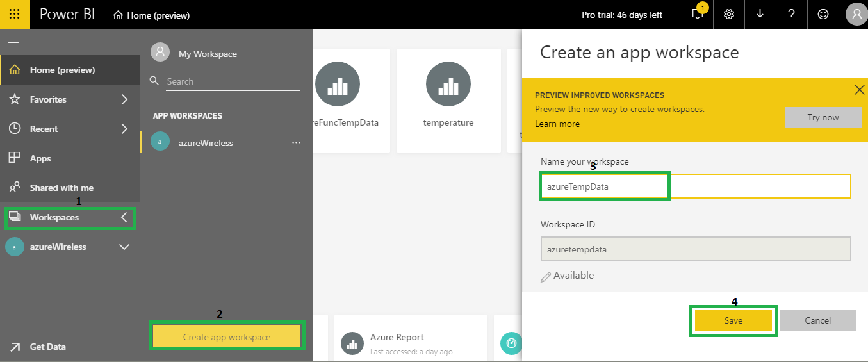This screenshot has height=362, width=868.
Task: Click the download arrow icon
Action: point(760,14)
